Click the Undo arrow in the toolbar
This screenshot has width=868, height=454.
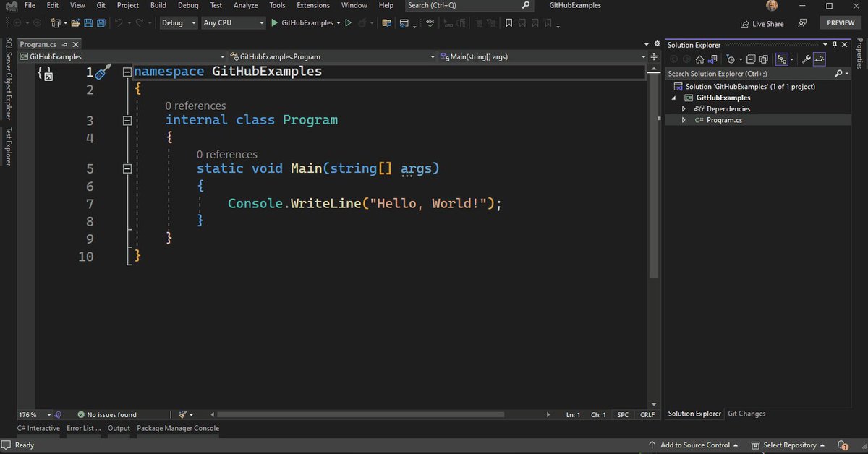119,23
